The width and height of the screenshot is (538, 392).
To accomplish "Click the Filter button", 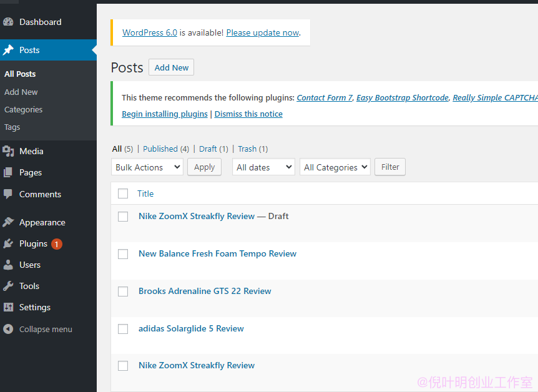I will [390, 167].
